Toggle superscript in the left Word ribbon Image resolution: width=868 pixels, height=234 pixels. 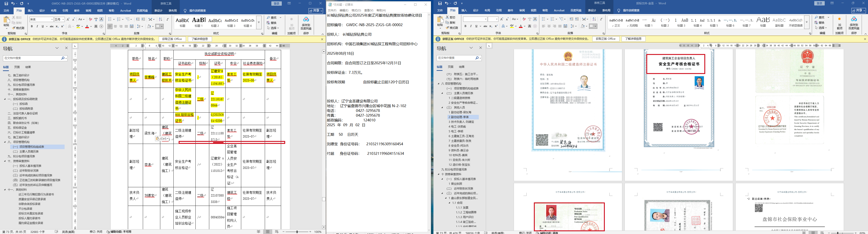pyautogui.click(x=62, y=26)
